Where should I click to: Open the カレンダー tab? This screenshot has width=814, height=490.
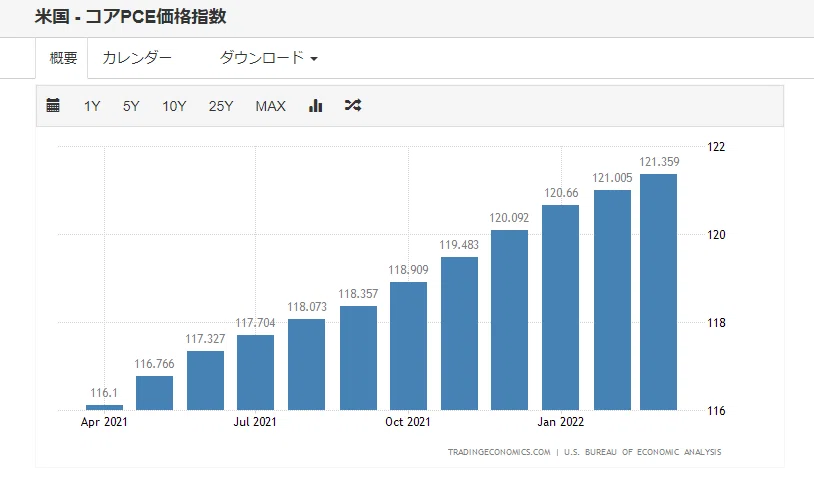(x=137, y=58)
